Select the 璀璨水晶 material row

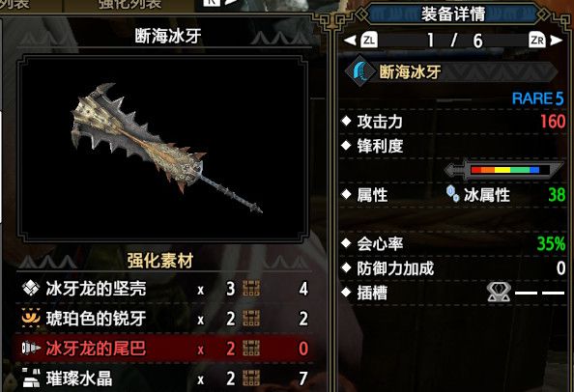[x=164, y=378]
